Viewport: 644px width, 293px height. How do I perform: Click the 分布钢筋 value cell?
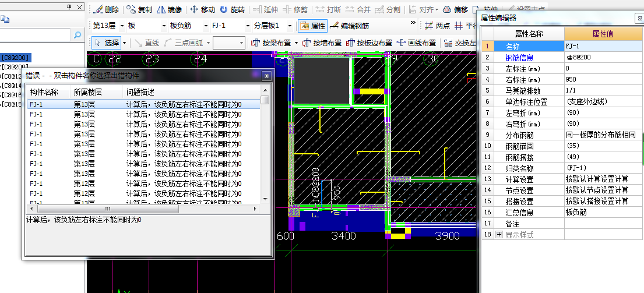point(603,135)
